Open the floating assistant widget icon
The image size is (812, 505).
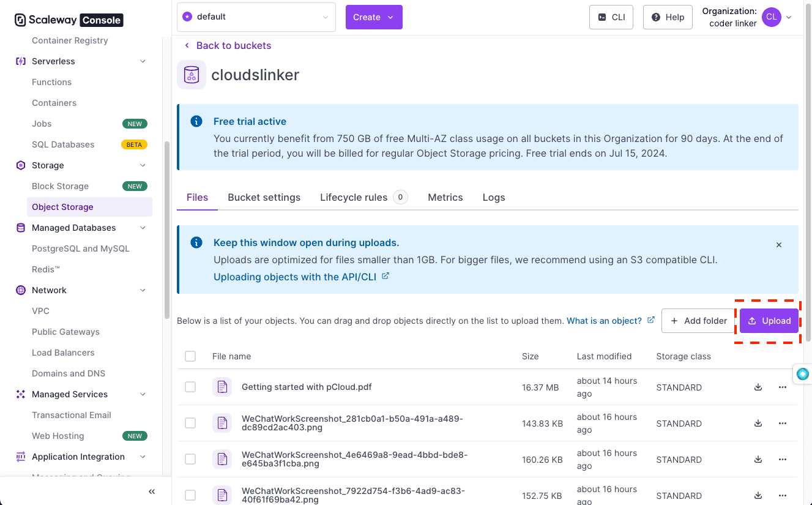pyautogui.click(x=803, y=373)
